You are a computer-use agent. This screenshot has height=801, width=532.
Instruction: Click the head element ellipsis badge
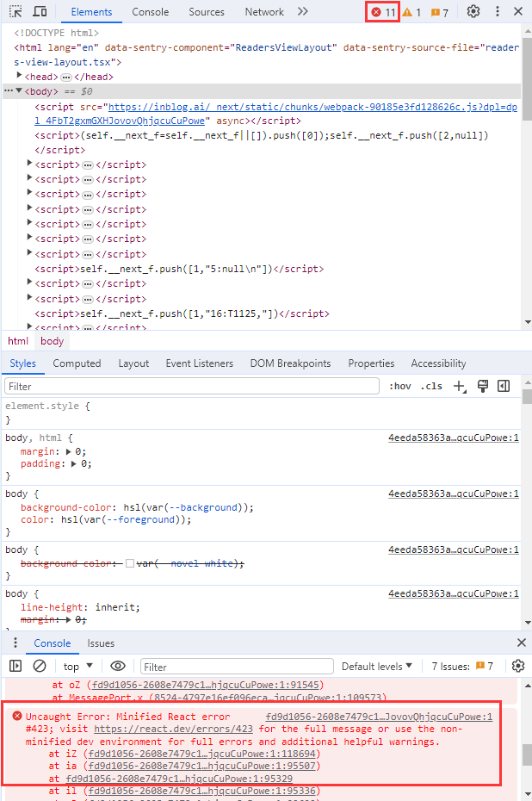66,78
